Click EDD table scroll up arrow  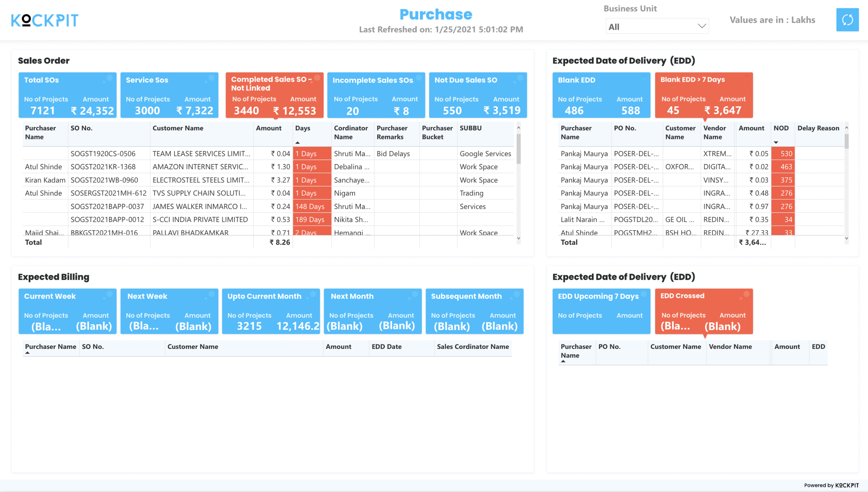tap(846, 128)
